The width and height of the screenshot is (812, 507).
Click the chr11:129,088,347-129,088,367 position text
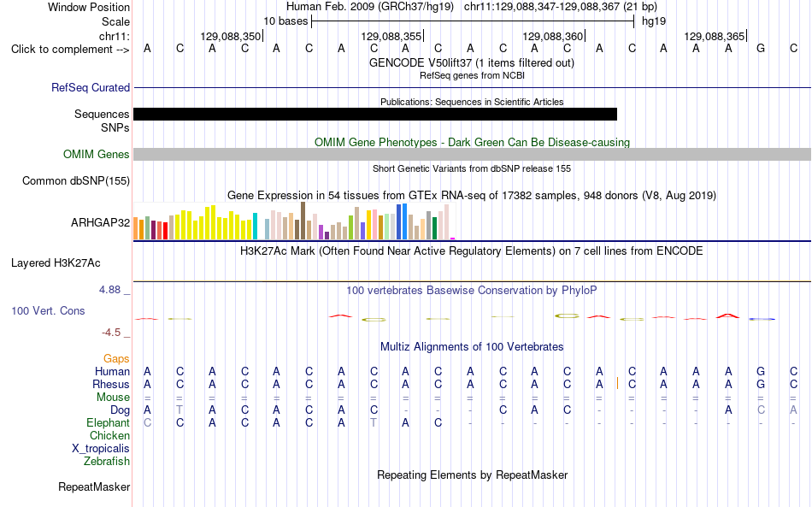(x=561, y=7)
